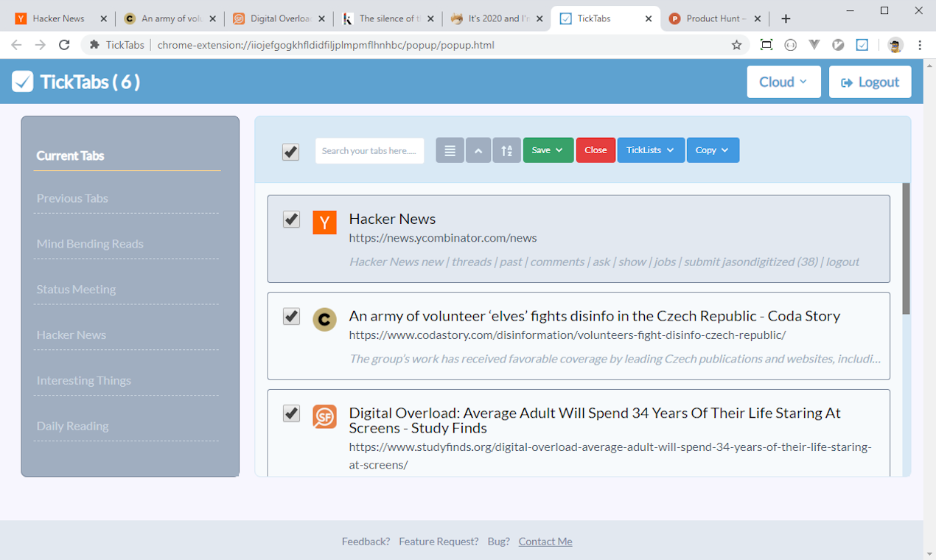Click the TickTabs checkmark logo icon
The width and height of the screenshot is (936, 560).
22,82
